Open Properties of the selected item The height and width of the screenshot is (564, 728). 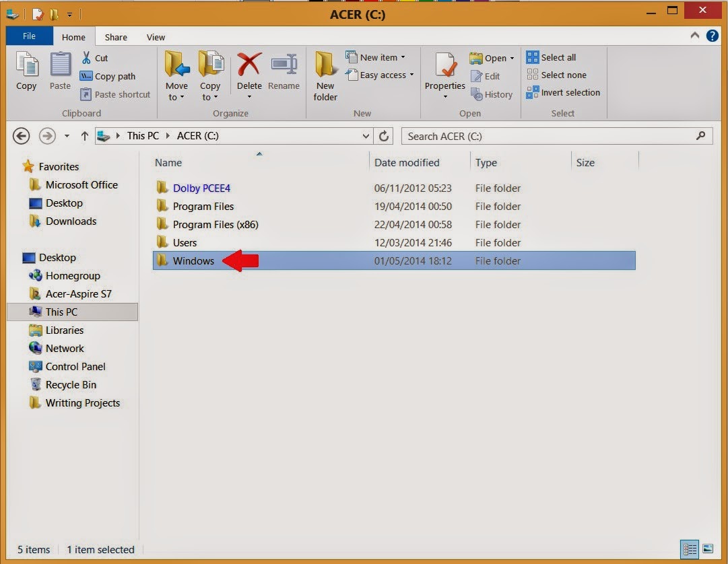[x=444, y=74]
